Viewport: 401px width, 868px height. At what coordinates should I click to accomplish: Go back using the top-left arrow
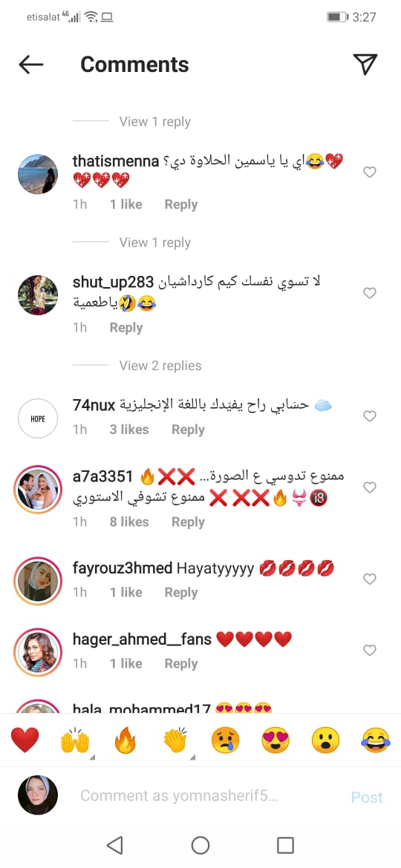(31, 65)
